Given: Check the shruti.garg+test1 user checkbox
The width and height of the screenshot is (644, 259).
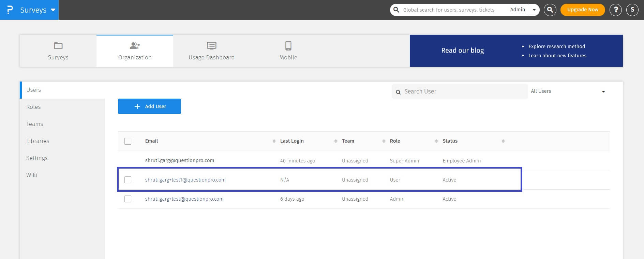Looking at the screenshot, I should [128, 180].
